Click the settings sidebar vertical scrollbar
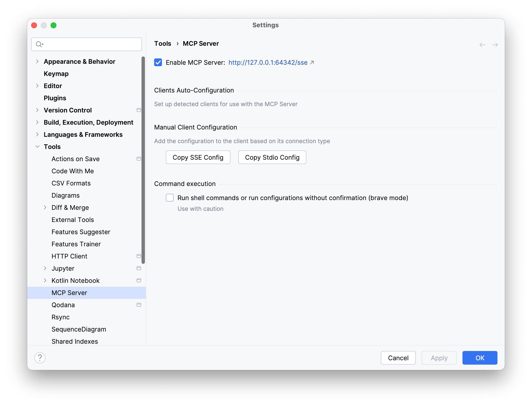The image size is (532, 406). [143, 160]
